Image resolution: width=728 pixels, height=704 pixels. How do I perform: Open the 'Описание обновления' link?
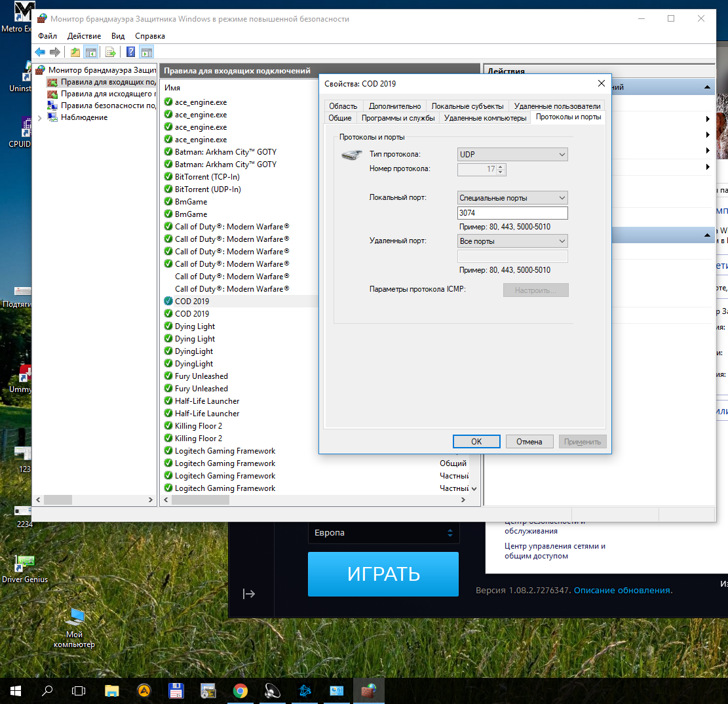622,590
